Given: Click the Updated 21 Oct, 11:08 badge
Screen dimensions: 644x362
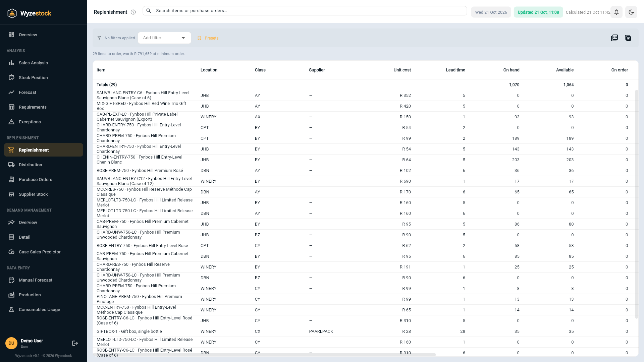Looking at the screenshot, I should [538, 12].
